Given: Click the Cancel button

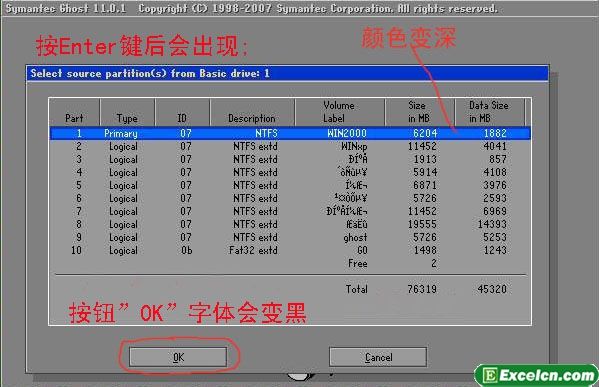Looking at the screenshot, I should point(378,357).
